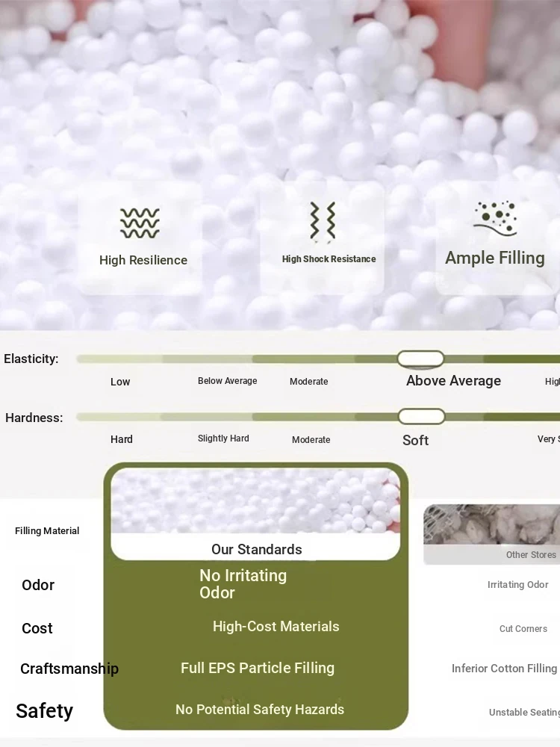Screen dimensions: 560x747
Task: Select the Soft hardness label
Action: point(415,440)
